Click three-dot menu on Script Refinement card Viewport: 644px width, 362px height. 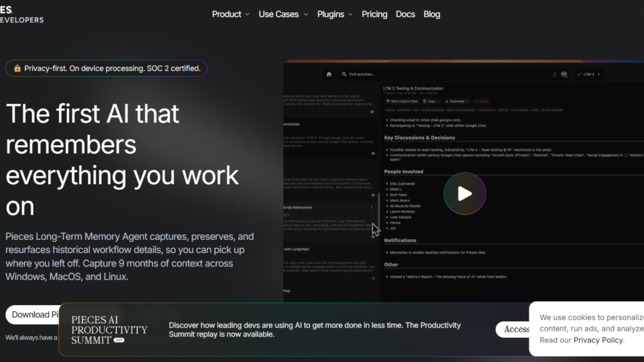pos(371,207)
